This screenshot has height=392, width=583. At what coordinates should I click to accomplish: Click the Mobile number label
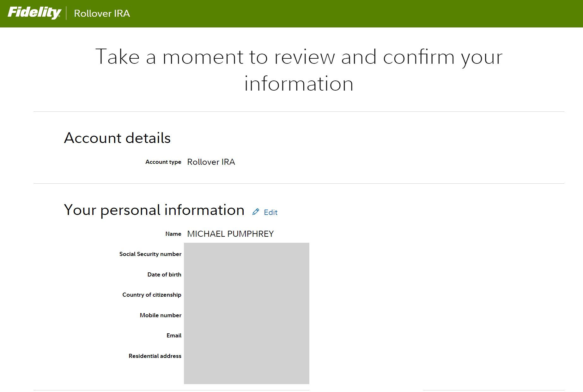coord(161,315)
